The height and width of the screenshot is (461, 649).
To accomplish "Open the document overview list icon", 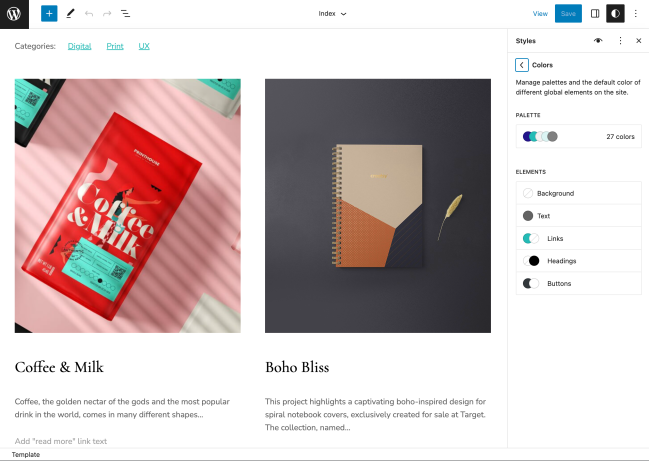I will (125, 14).
